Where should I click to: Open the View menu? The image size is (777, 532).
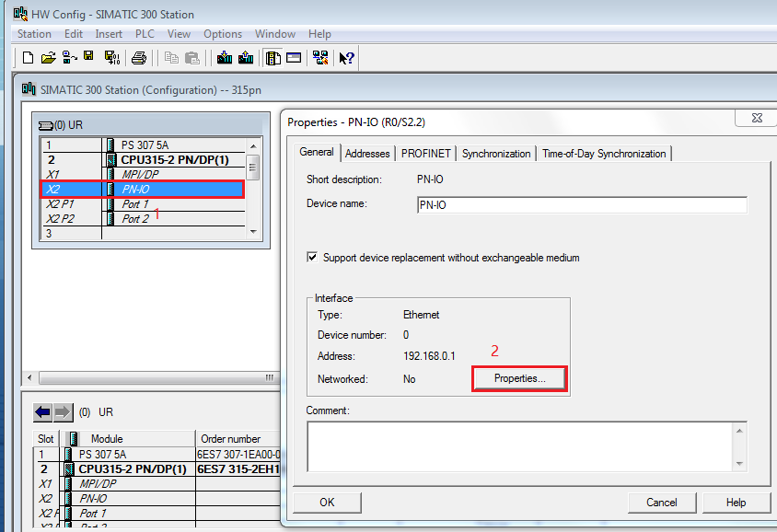pos(179,34)
